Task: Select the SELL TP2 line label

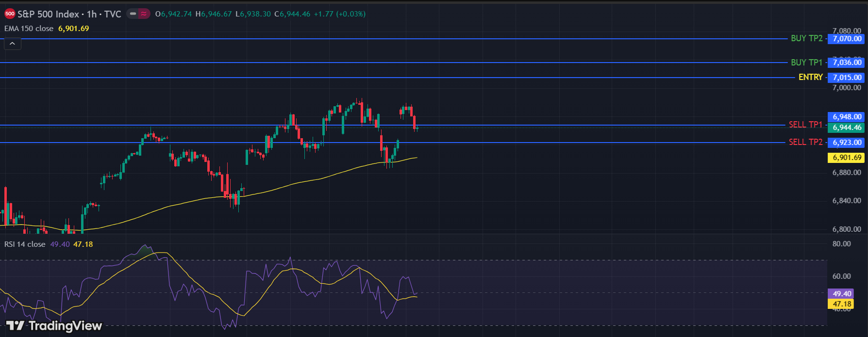Action: 805,142
